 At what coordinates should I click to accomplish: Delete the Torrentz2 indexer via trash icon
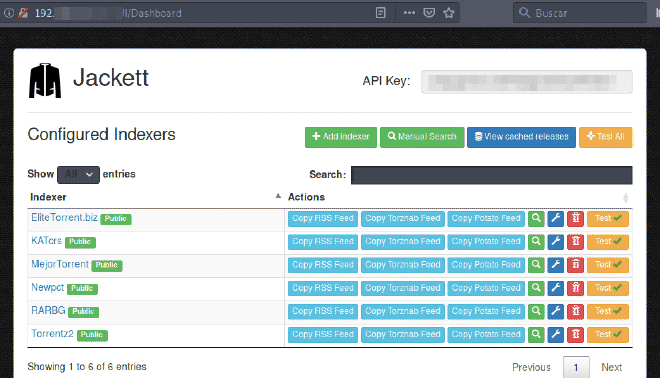(575, 335)
